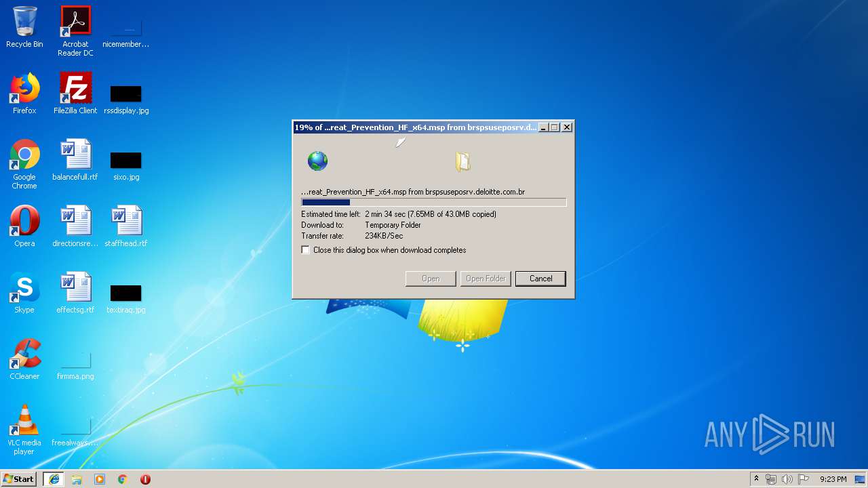The height and width of the screenshot is (488, 868).
Task: Enable close dialog when download completes
Action: pyautogui.click(x=306, y=250)
